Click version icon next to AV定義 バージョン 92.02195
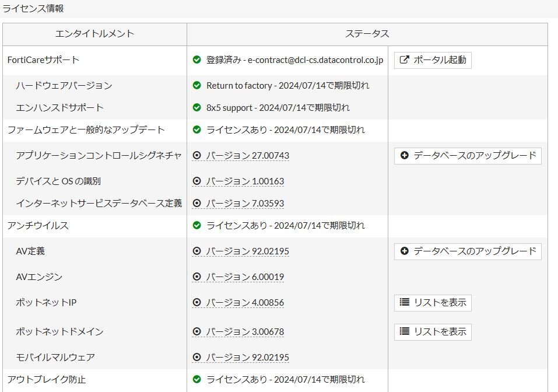Screen dimensions: 558x392 197,251
